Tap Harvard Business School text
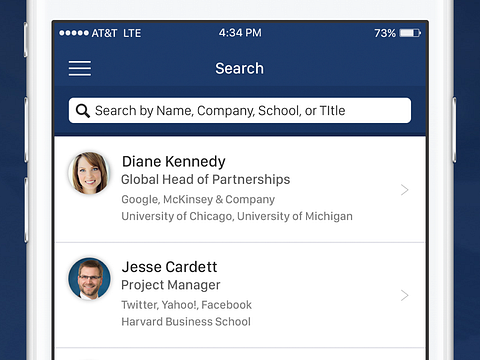The width and height of the screenshot is (480, 360). 186,322
